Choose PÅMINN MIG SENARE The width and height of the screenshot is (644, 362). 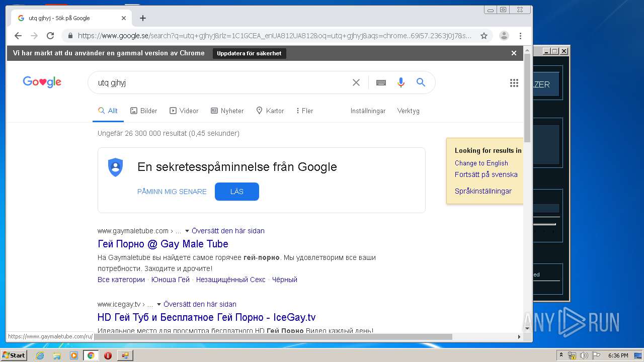point(172,192)
